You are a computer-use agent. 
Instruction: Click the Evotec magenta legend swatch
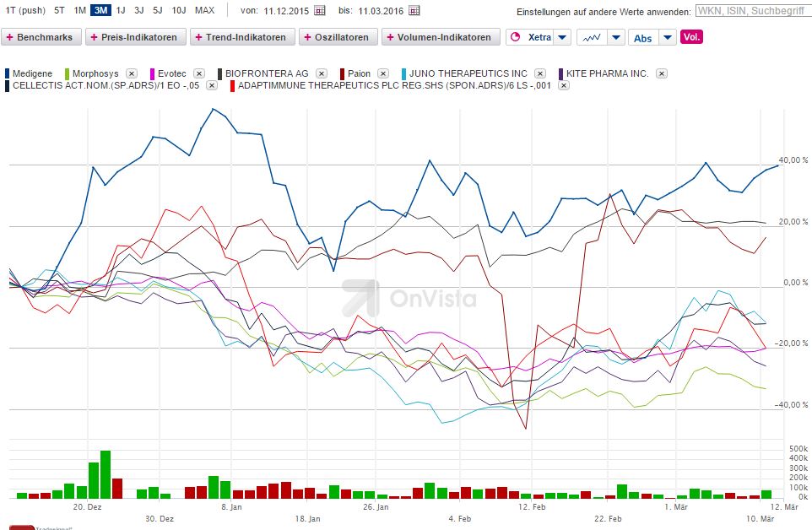[x=152, y=73]
